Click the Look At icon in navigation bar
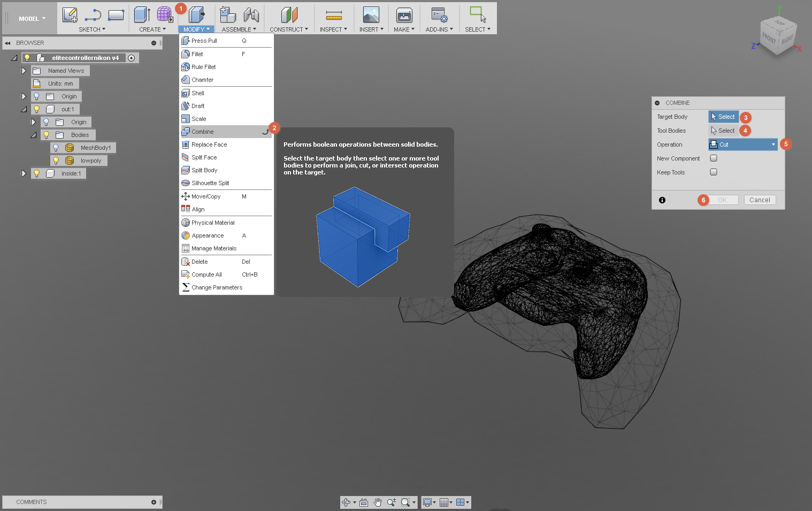The height and width of the screenshot is (511, 812). [x=364, y=502]
